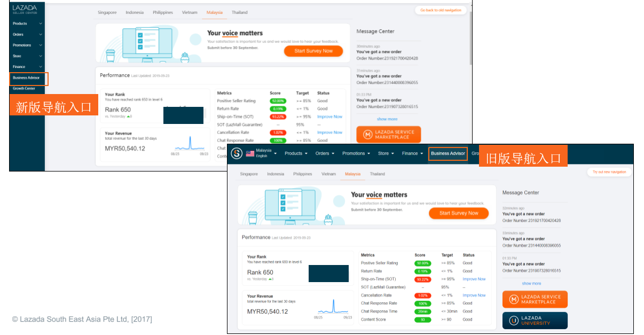644x335 pixels.
Task: Switch to the Philippines tab in the old-navigation window
Action: 303,174
